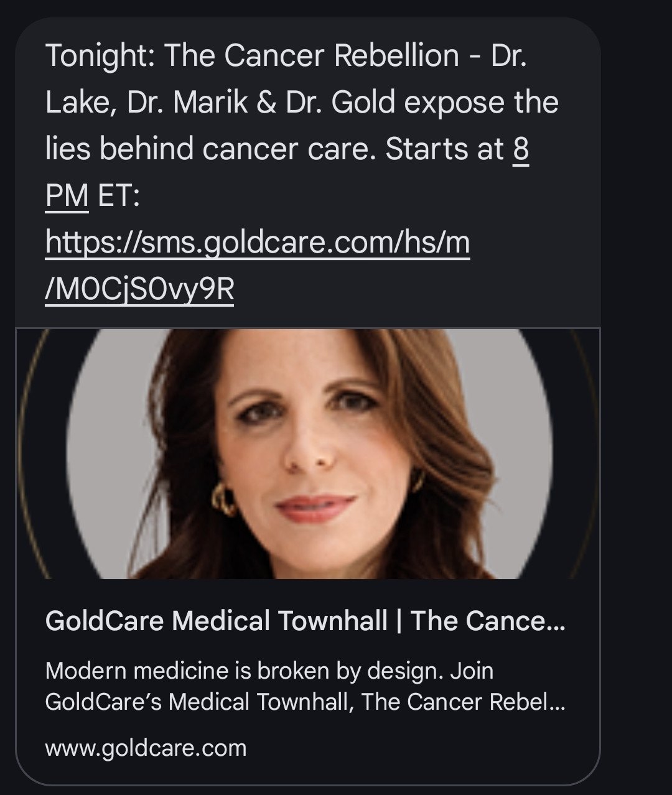
Task: Open the link preview portrait thumbnail
Action: pyautogui.click(x=308, y=453)
